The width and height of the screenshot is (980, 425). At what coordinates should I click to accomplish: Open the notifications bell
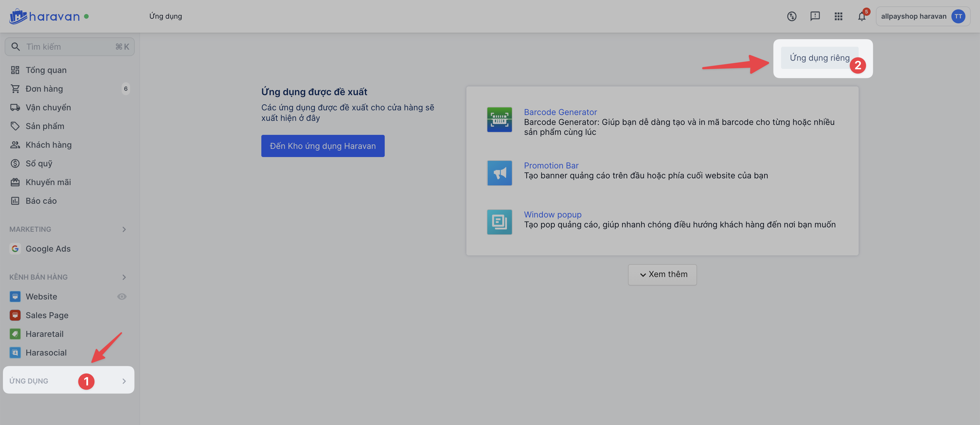point(862,16)
